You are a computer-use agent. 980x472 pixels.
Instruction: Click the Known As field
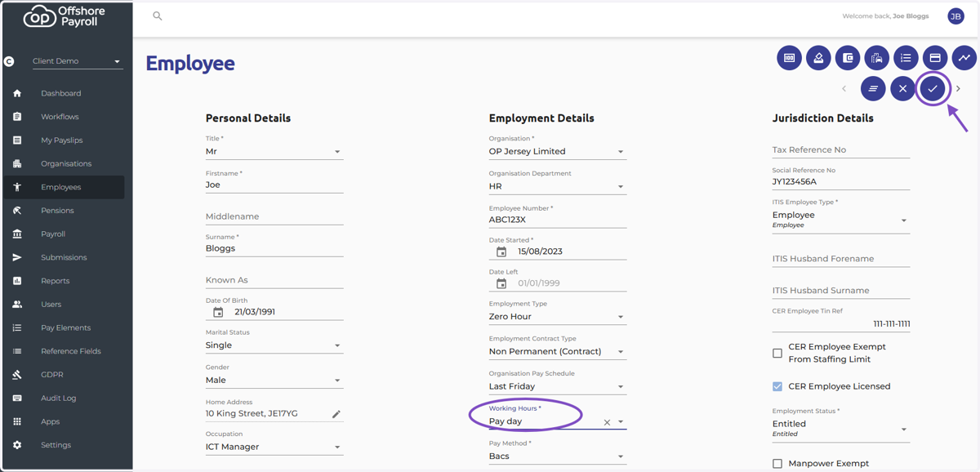[274, 280]
